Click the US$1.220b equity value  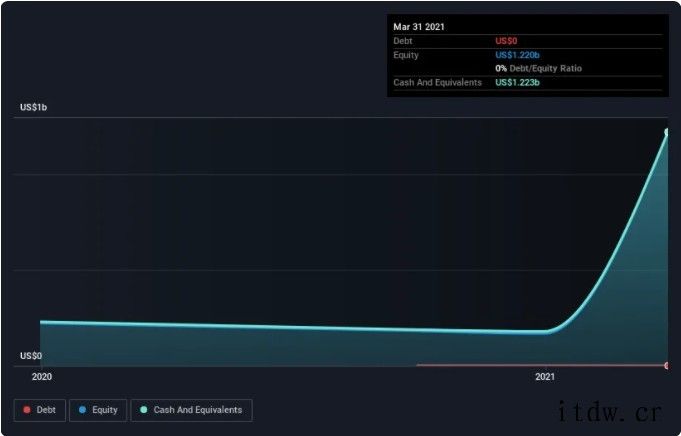click(517, 55)
